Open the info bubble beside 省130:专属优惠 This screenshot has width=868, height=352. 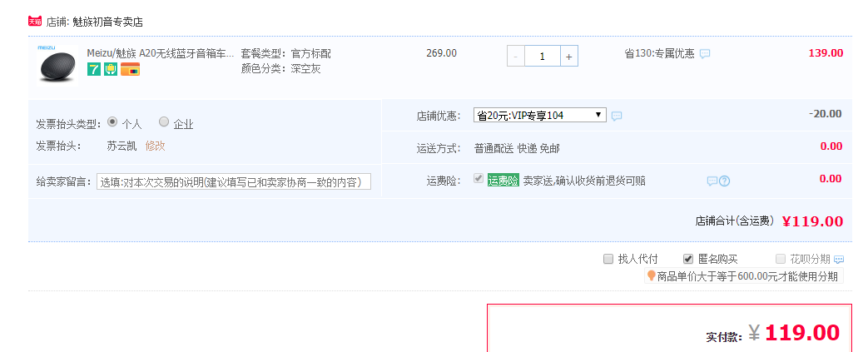pos(705,54)
